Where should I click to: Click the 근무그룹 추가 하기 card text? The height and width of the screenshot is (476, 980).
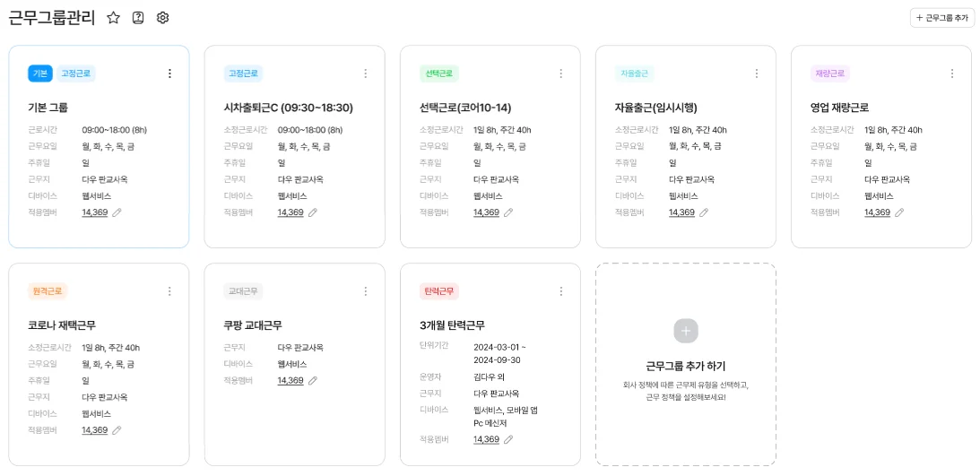point(686,366)
